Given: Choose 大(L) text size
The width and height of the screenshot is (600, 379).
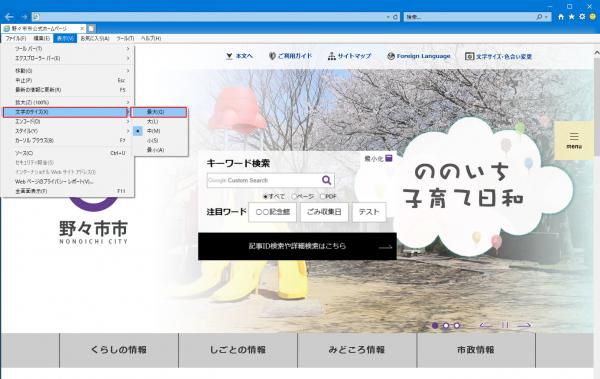Looking at the screenshot, I should [159, 122].
